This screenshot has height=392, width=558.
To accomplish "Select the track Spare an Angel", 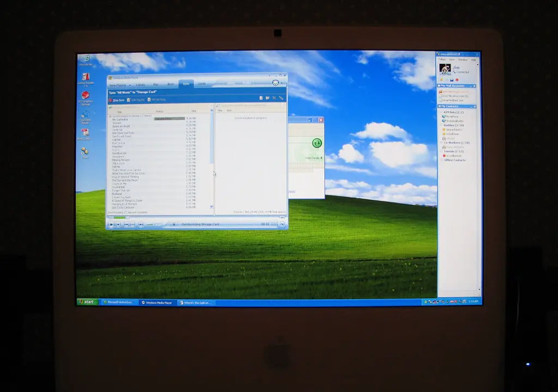I will 121,126.
